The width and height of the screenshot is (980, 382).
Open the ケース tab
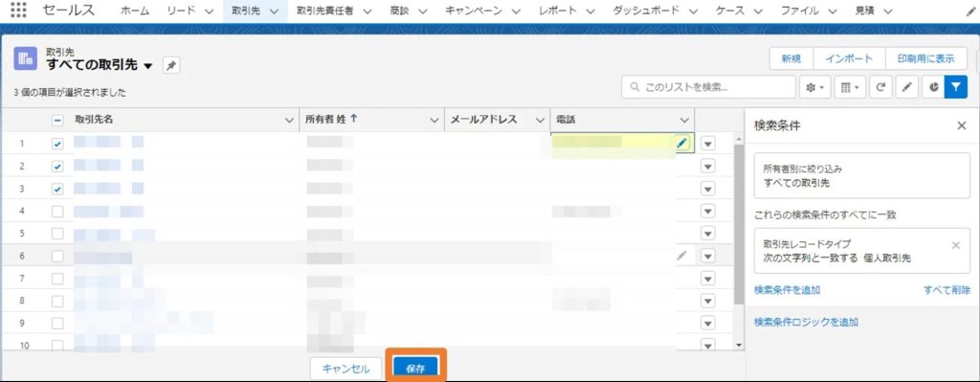pos(730,11)
